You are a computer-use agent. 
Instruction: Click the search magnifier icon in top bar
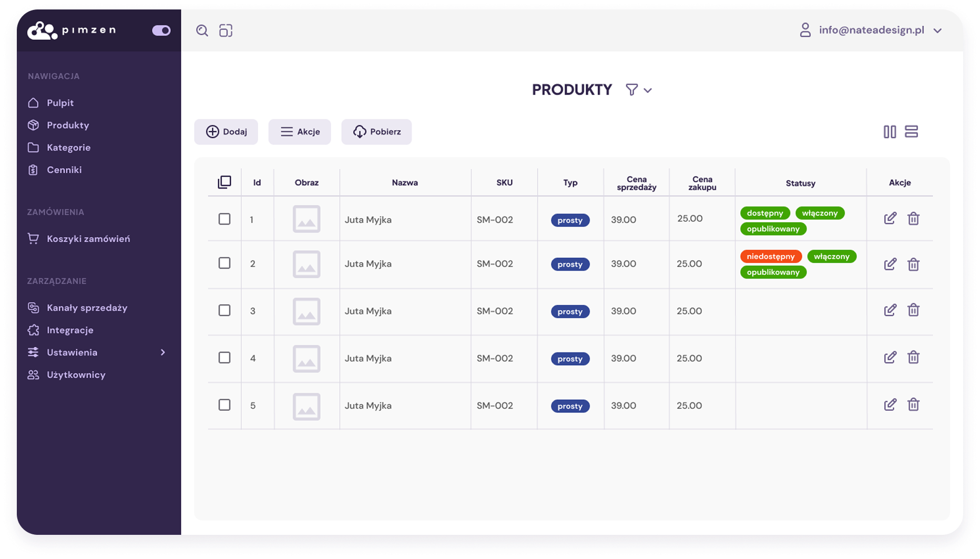[x=202, y=30]
